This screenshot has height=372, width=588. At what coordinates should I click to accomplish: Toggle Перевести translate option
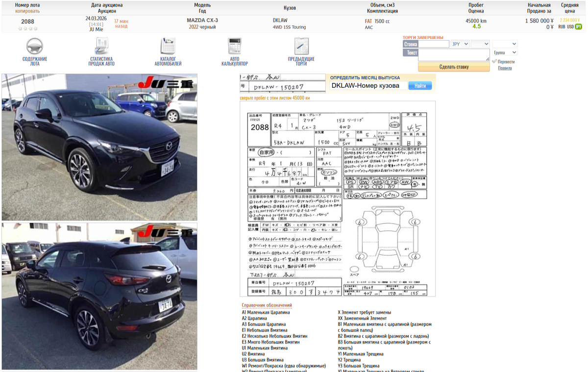tap(506, 62)
